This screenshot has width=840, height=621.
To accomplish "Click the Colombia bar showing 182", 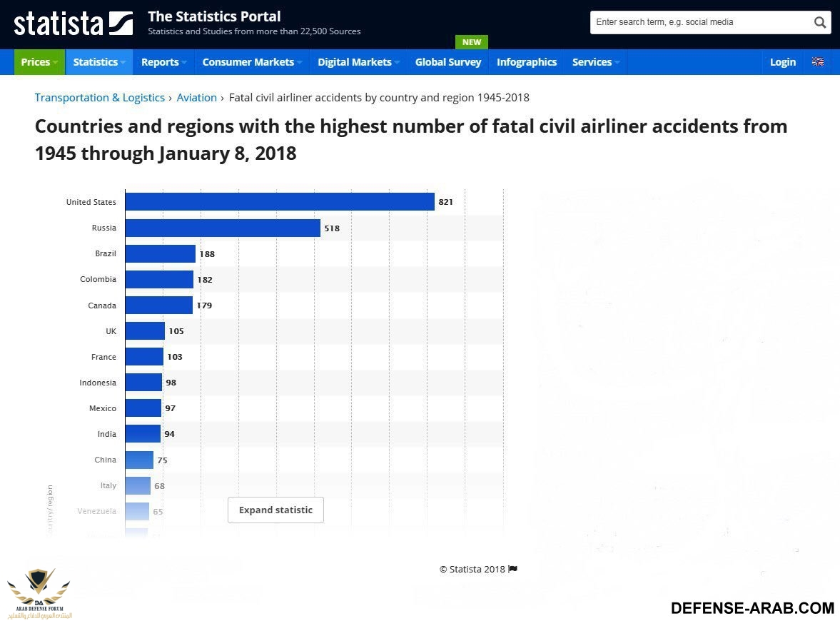I will click(x=159, y=279).
